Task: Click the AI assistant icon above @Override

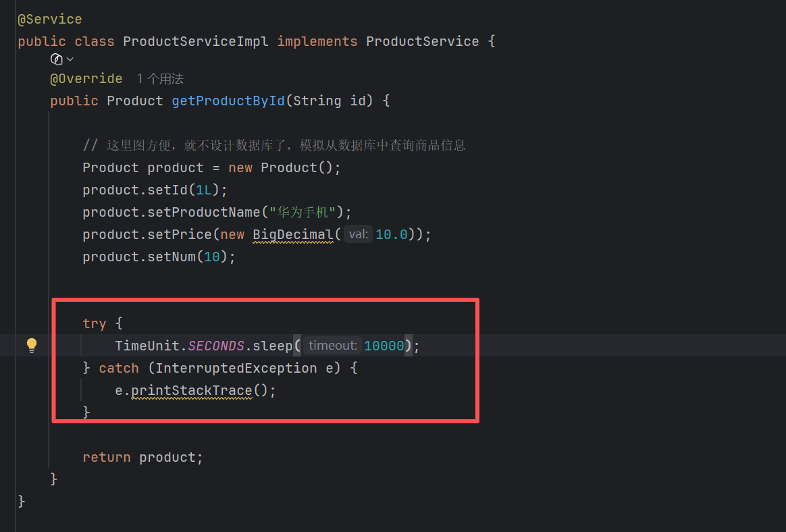Action: [57, 59]
